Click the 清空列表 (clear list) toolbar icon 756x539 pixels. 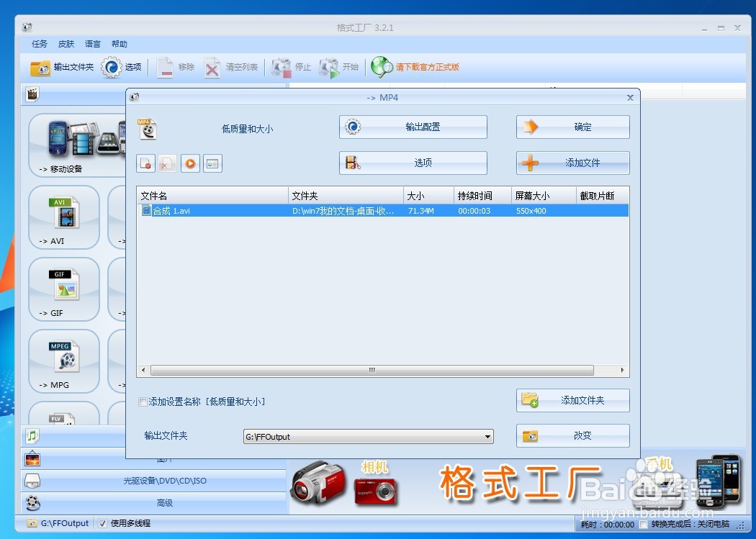coord(212,67)
